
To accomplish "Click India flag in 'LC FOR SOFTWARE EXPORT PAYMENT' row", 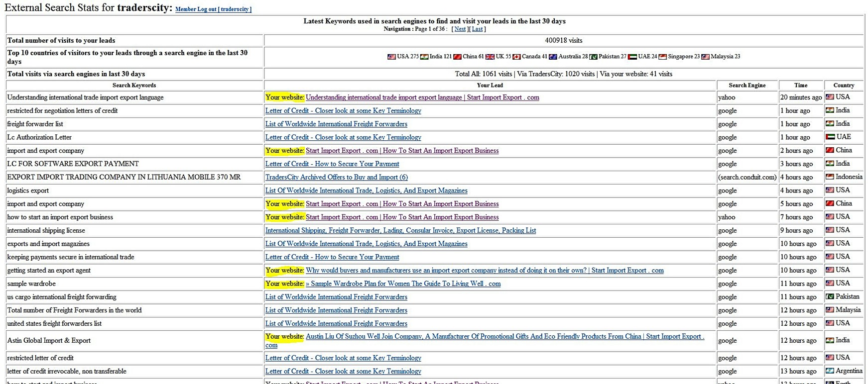I will 830,163.
